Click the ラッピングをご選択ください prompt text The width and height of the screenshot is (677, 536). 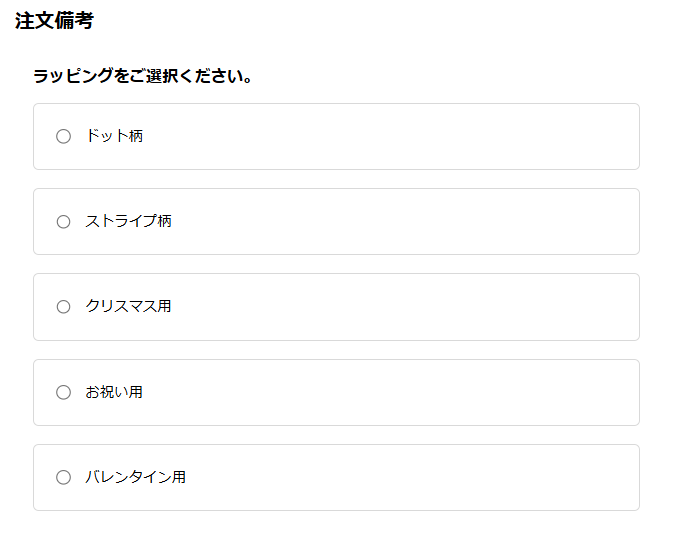click(142, 76)
